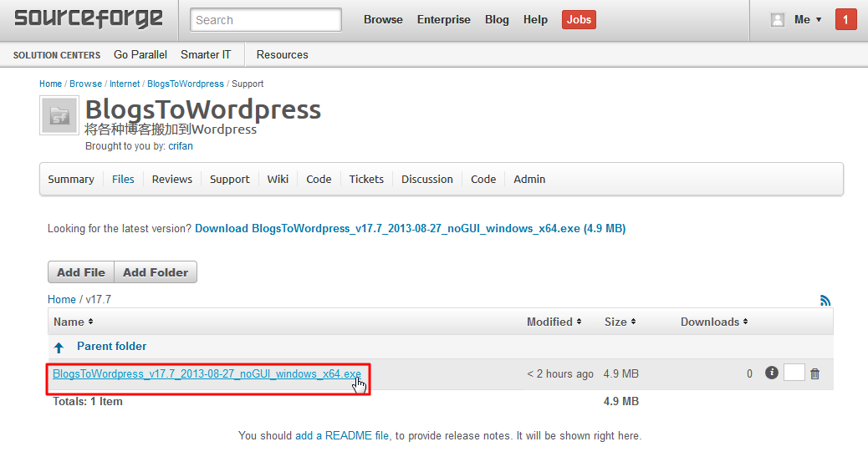Click the trash icon to delete file

click(x=814, y=374)
